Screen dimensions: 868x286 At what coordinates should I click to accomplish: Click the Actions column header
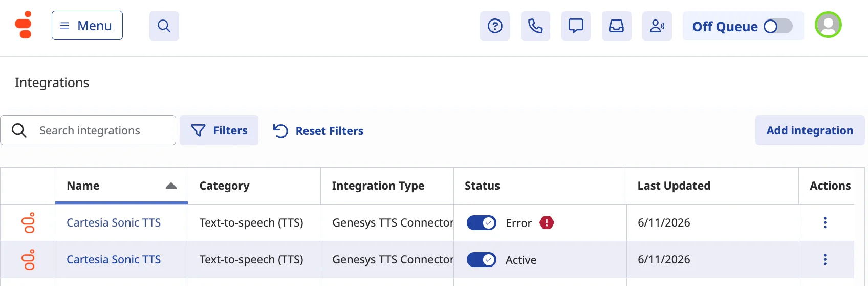[x=830, y=186]
